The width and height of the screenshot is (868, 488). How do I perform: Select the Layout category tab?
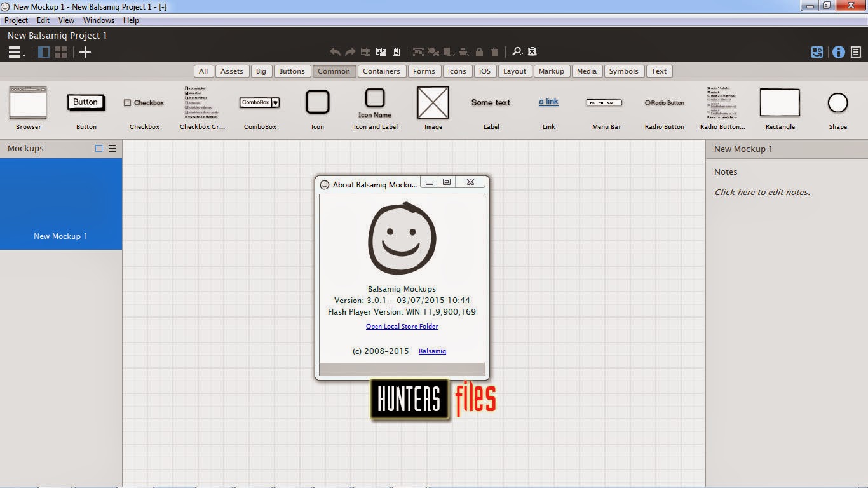(x=515, y=71)
